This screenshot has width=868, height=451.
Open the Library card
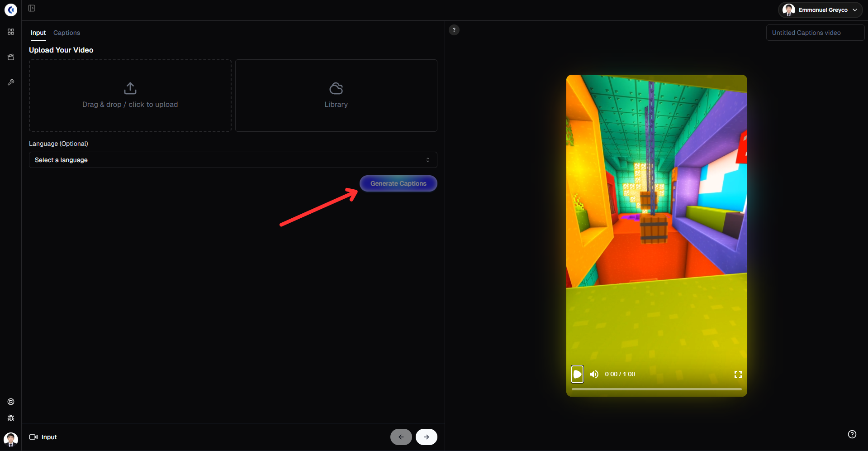coord(336,96)
